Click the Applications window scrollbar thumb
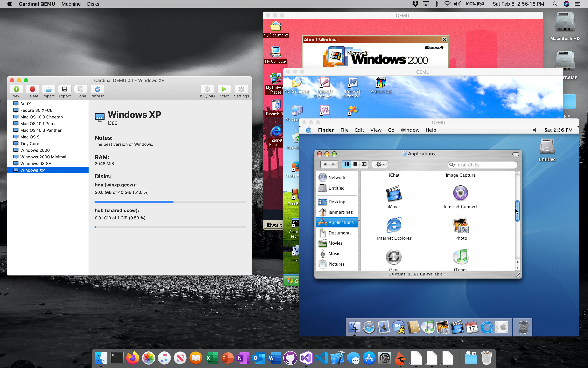This screenshot has height=368, width=588. pyautogui.click(x=517, y=211)
